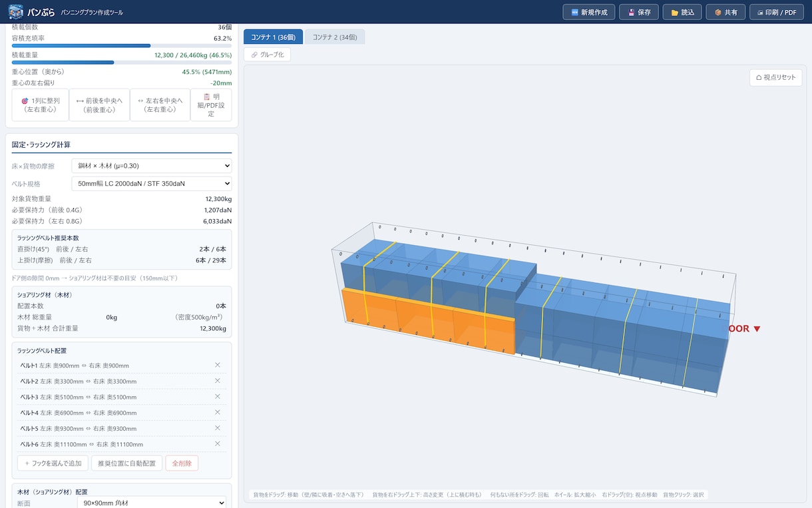Open the 断面 timber section dropdown
This screenshot has width=812, height=508.
tap(152, 503)
